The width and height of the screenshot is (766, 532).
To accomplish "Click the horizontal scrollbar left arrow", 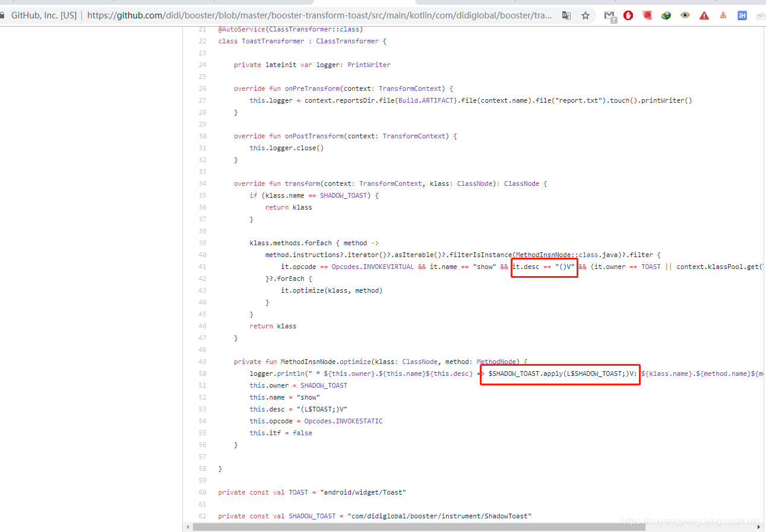I will click(188, 527).
